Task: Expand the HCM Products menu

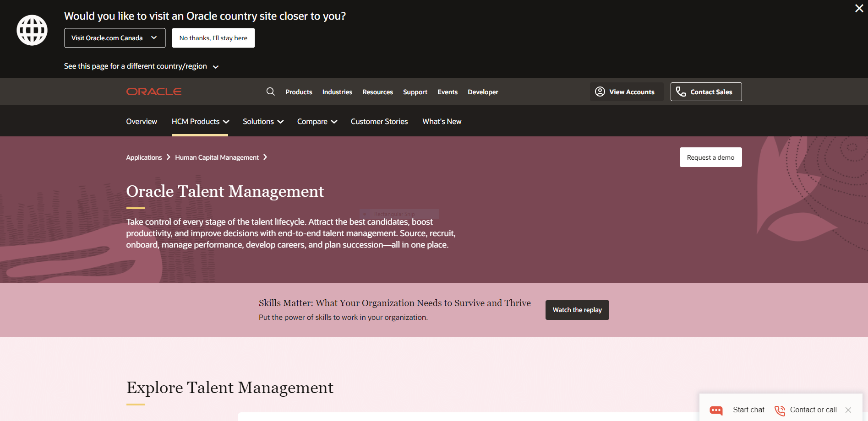Action: 200,121
